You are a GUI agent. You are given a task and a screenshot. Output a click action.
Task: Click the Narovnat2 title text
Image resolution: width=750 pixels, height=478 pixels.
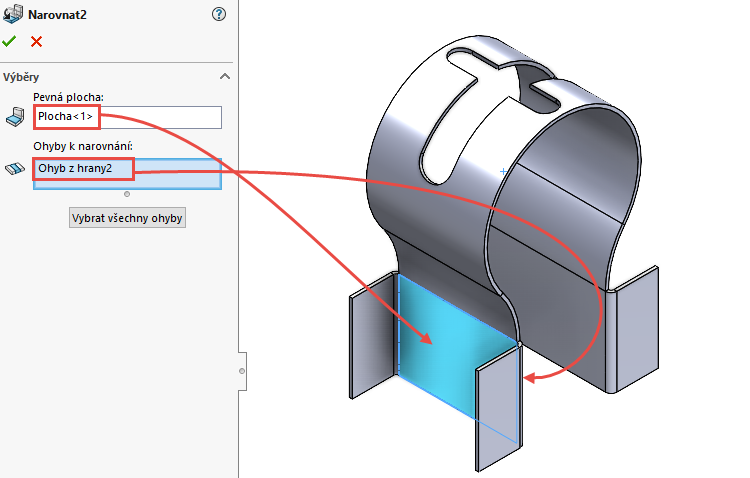57,15
